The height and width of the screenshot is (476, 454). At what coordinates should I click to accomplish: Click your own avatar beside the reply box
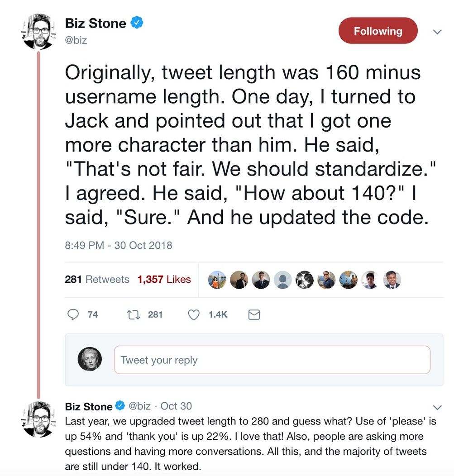tap(90, 360)
